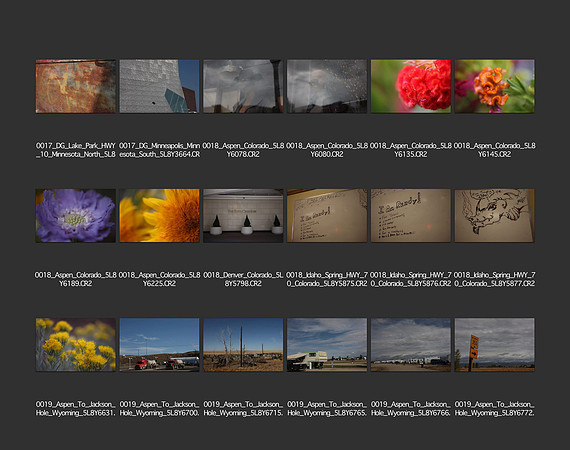
Task: Select the cloudy window reflection thumbnail Y6078
Action: coord(243,86)
